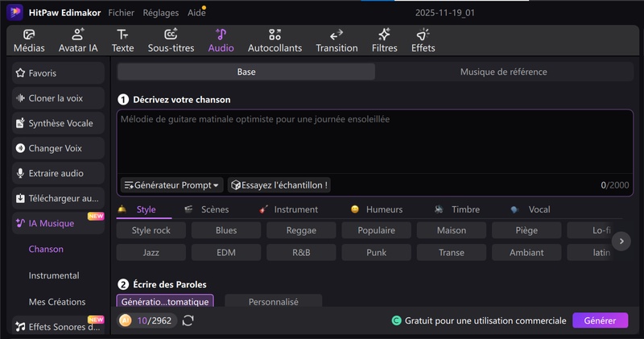Open the Autocollants stickers panel

point(275,40)
